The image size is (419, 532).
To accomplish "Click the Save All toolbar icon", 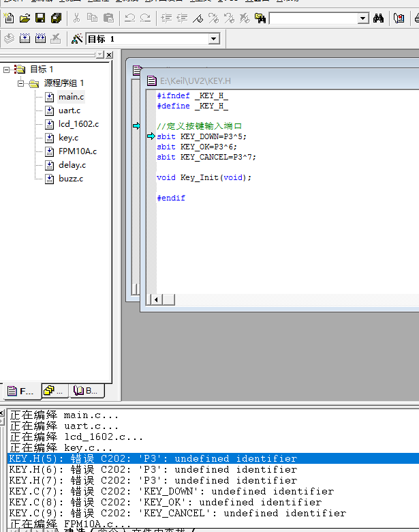I will [x=56, y=18].
